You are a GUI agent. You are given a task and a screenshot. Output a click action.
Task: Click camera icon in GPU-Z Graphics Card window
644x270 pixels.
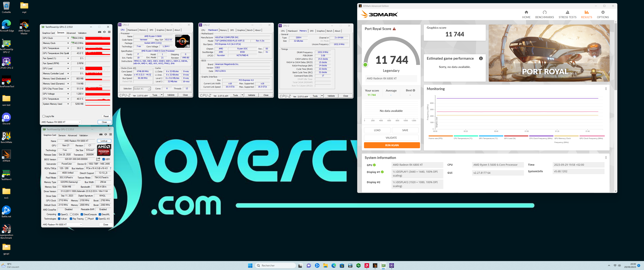(101, 134)
